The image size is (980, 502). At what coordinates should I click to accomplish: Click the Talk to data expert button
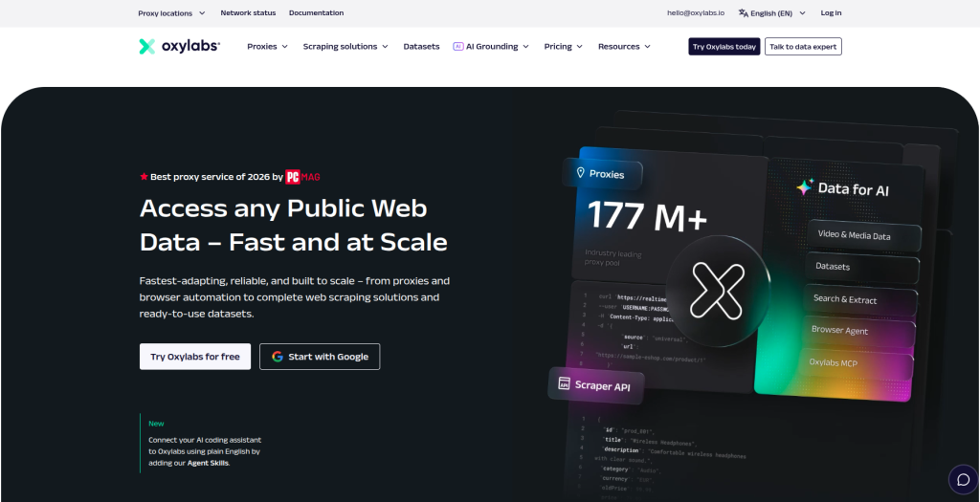click(x=803, y=46)
